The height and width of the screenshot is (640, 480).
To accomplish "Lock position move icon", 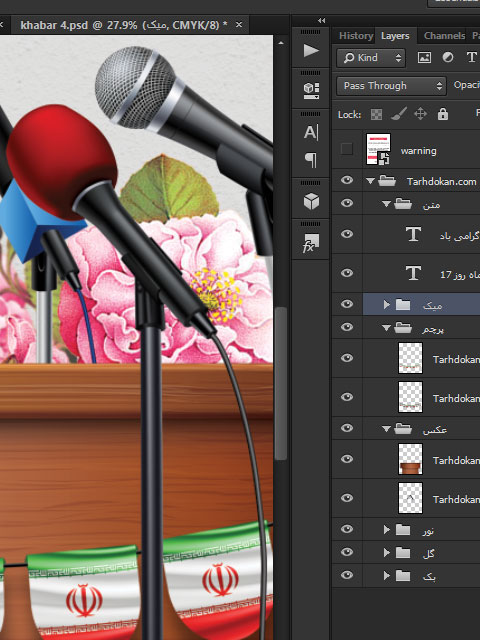I will (420, 114).
